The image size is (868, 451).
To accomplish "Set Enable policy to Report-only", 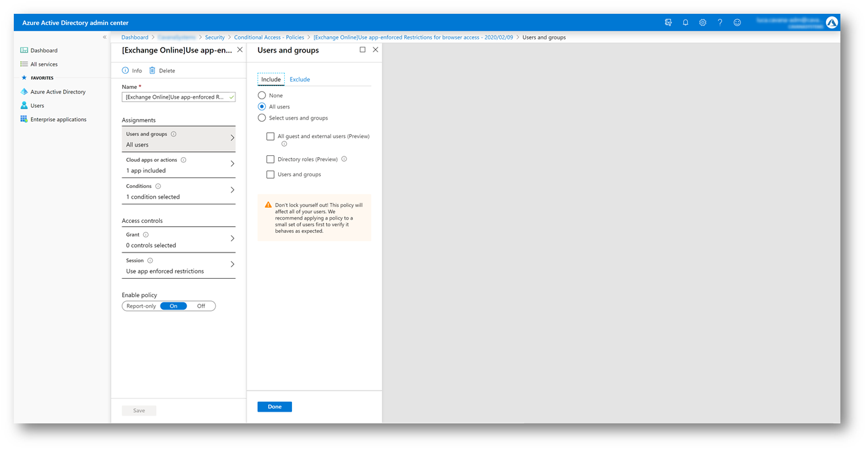I will pyautogui.click(x=141, y=306).
